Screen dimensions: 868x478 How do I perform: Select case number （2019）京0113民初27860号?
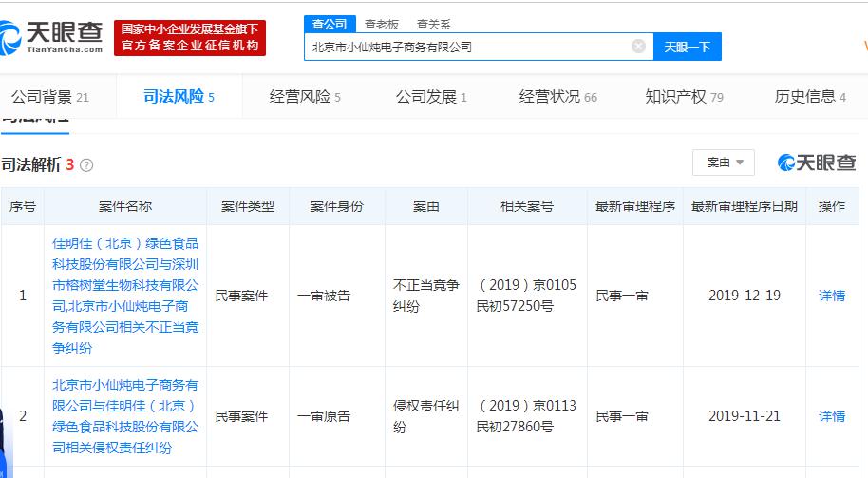point(526,416)
